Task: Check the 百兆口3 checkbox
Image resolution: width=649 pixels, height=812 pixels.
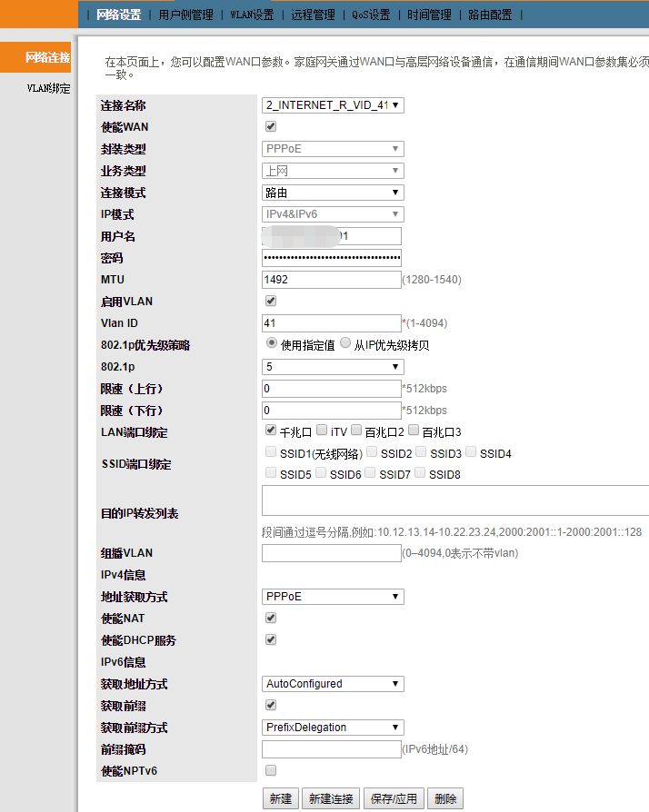Action: (414, 430)
